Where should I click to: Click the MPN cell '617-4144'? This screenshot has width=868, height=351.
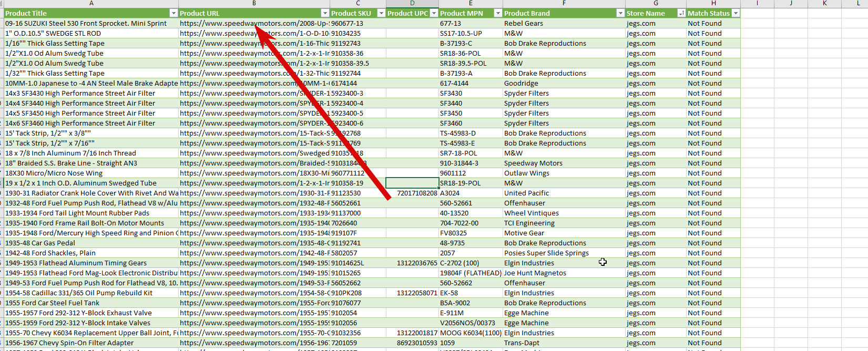471,83
